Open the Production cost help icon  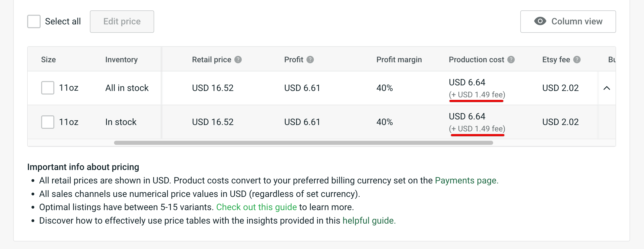click(x=511, y=59)
